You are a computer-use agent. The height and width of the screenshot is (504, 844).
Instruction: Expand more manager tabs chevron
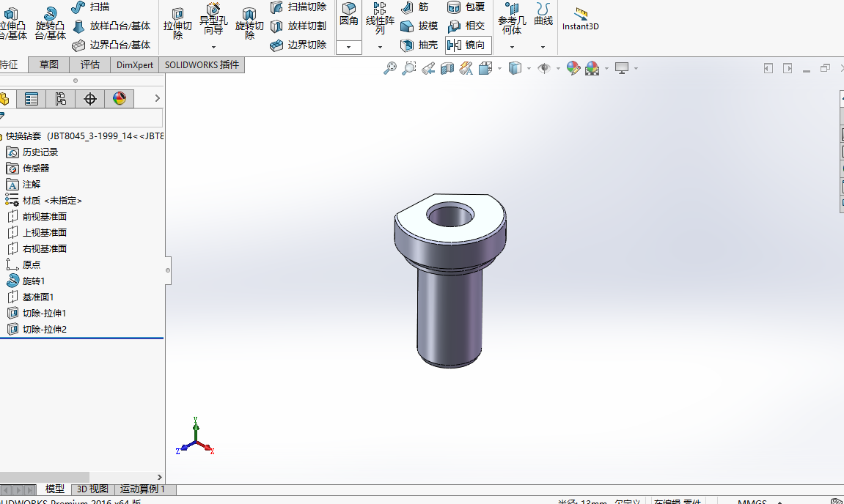pyautogui.click(x=157, y=98)
